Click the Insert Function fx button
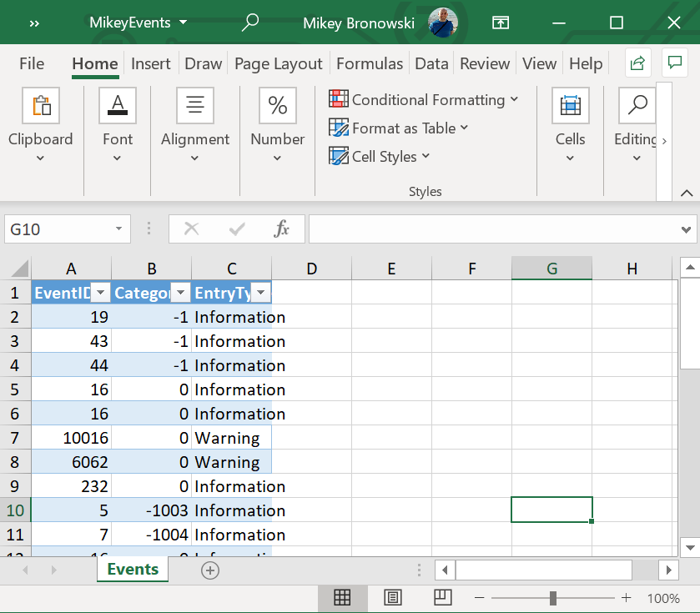This screenshot has height=613, width=700. tap(282, 229)
